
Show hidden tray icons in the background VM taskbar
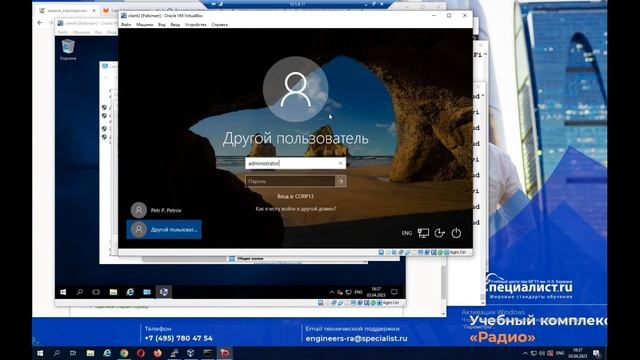tap(331, 292)
